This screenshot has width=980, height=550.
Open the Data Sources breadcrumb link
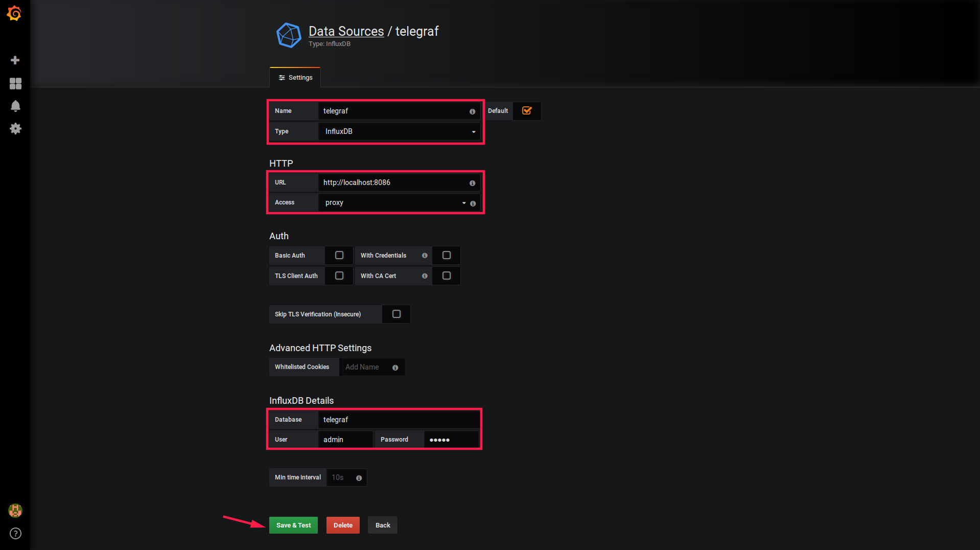(346, 31)
